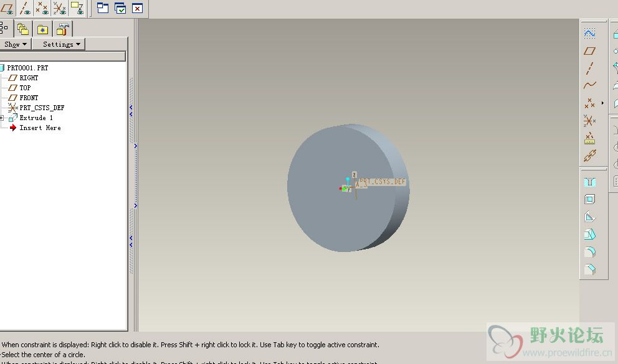The width and height of the screenshot is (618, 364).
Task: Open the Show dropdown menu
Action: pyautogui.click(x=16, y=44)
